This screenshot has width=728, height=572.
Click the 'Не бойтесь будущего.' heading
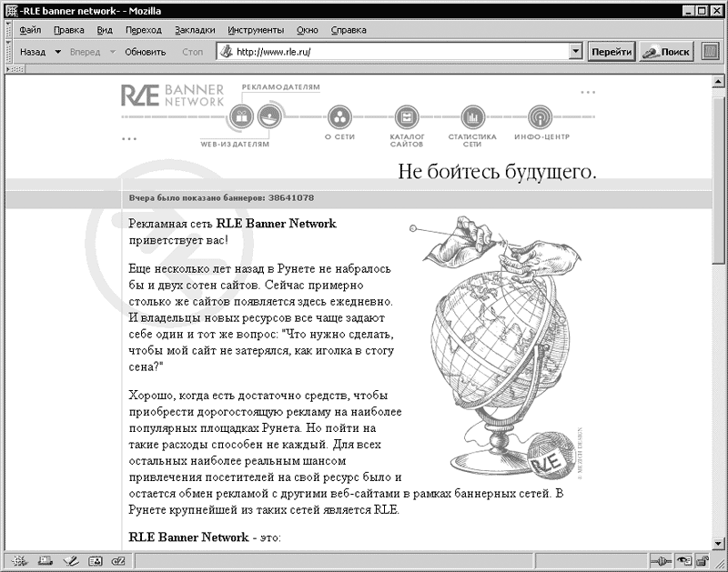click(x=497, y=171)
